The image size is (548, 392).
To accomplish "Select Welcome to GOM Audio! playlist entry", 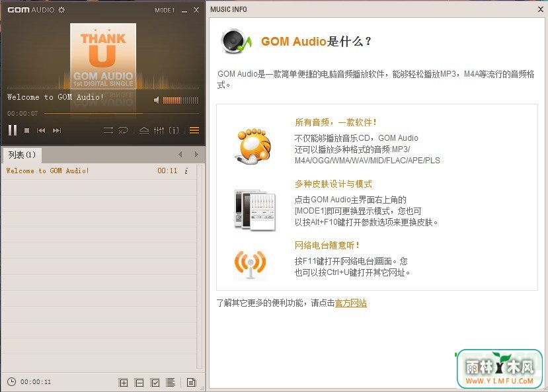I will coord(98,171).
